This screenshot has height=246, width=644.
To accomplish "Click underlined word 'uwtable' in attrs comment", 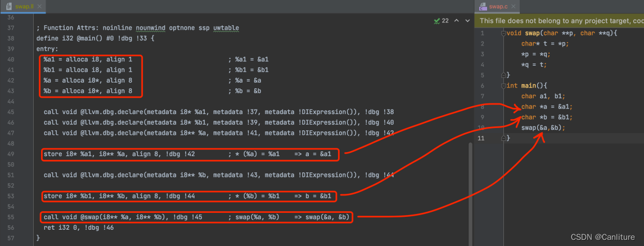I will [226, 28].
